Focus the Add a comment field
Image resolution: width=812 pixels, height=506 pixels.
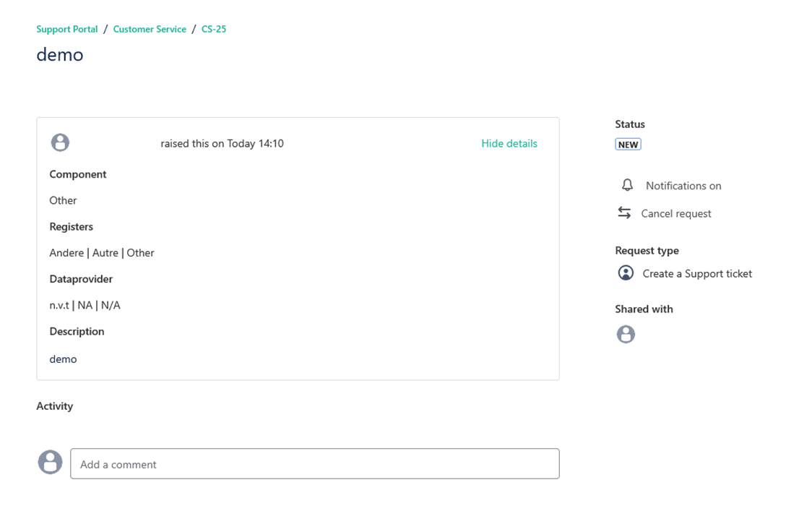click(314, 464)
